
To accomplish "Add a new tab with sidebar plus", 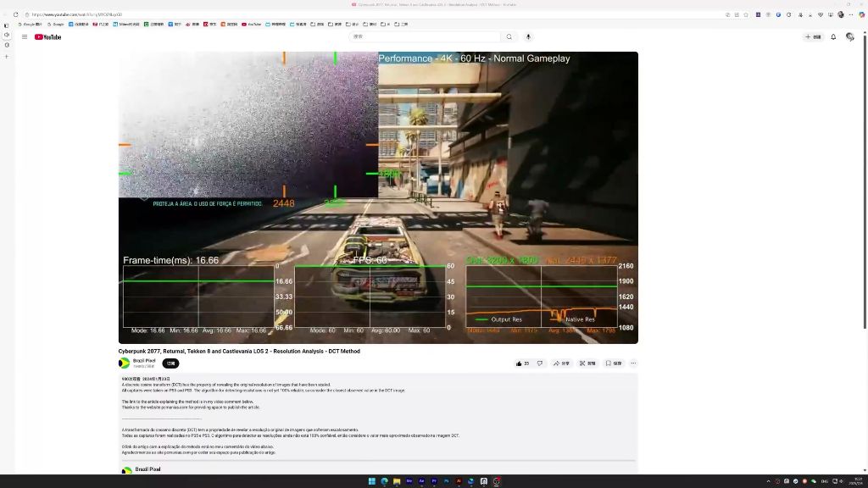I will coord(7,57).
